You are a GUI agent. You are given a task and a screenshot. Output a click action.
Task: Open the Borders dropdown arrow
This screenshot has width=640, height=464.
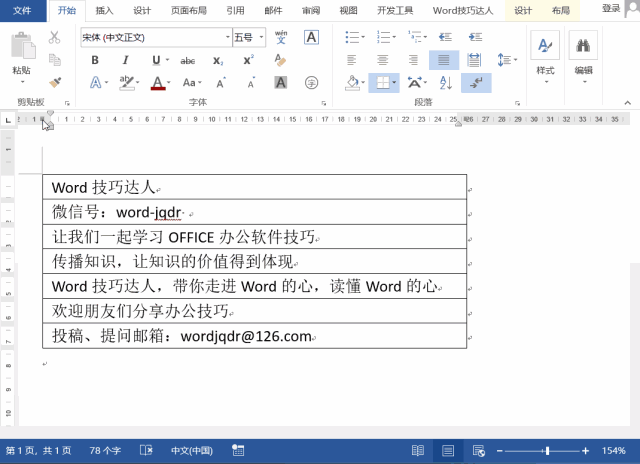pos(394,83)
